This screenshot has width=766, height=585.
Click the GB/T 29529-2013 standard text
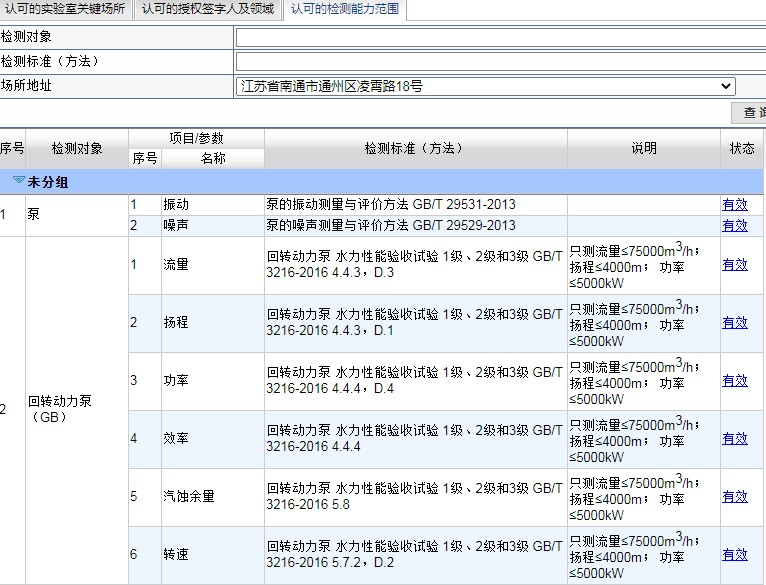coord(464,225)
